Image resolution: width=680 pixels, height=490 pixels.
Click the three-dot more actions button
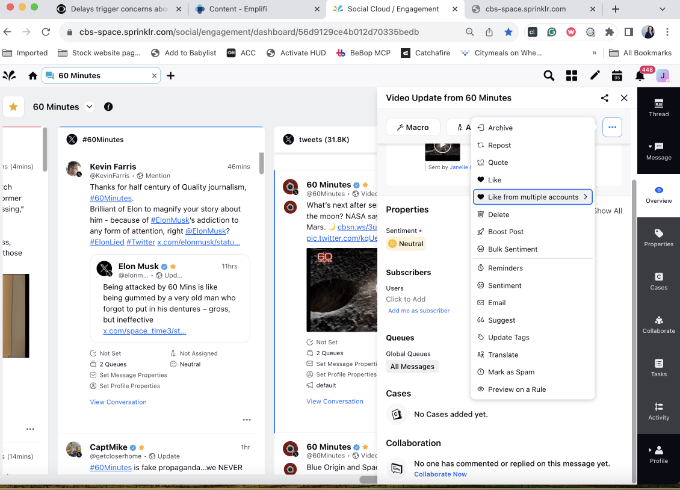612,127
